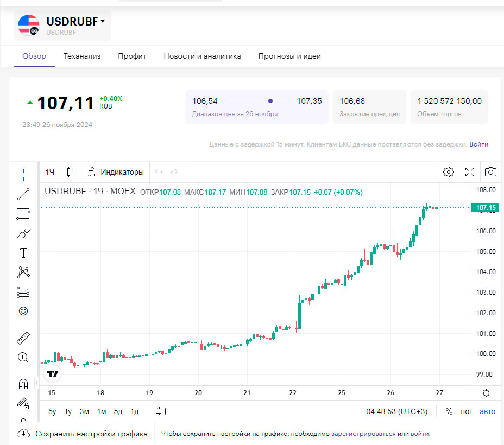Select the trend line drawing tool
This screenshot has height=445, width=504.
coord(23,194)
